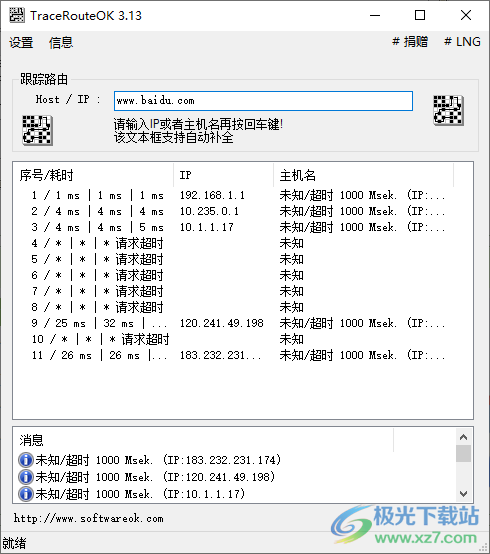Open the # 捐赠 menu
Viewport: 490px width, 554px height.
coord(410,42)
